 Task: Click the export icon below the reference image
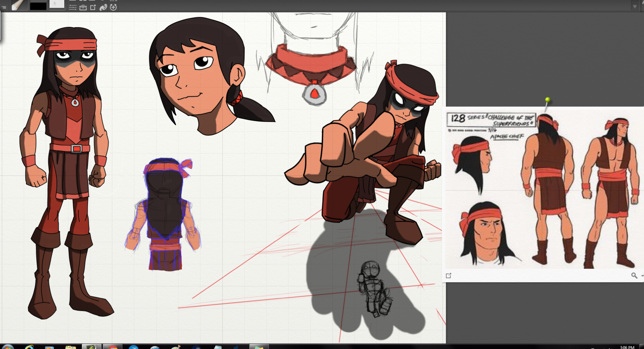(x=448, y=276)
